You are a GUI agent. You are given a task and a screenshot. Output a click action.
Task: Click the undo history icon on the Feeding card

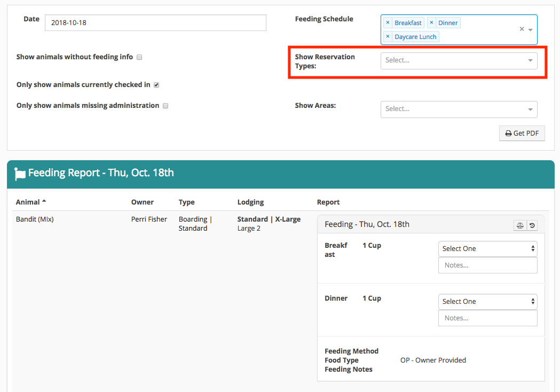coord(532,225)
